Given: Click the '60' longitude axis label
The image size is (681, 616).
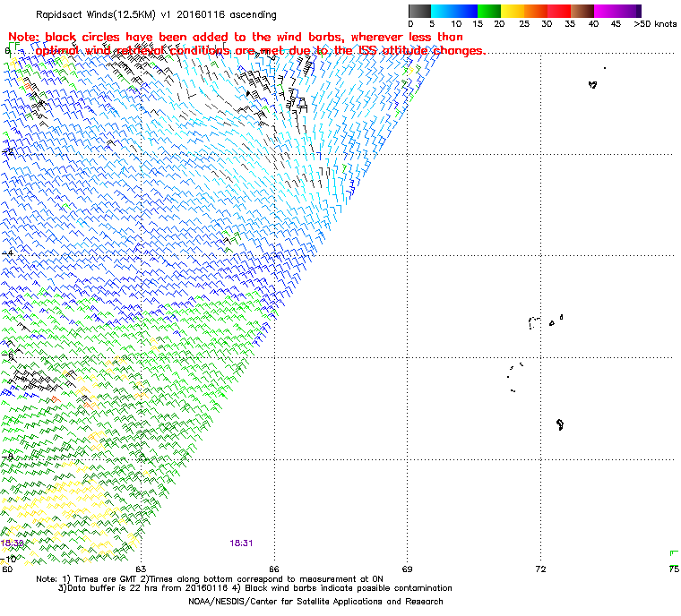Looking at the screenshot, I should pos(7,569).
